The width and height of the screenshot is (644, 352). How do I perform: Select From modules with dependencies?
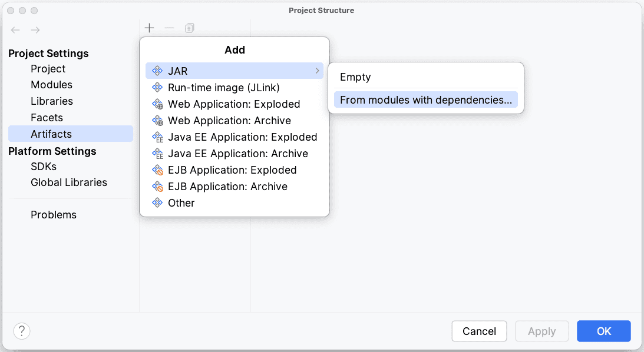coord(425,99)
